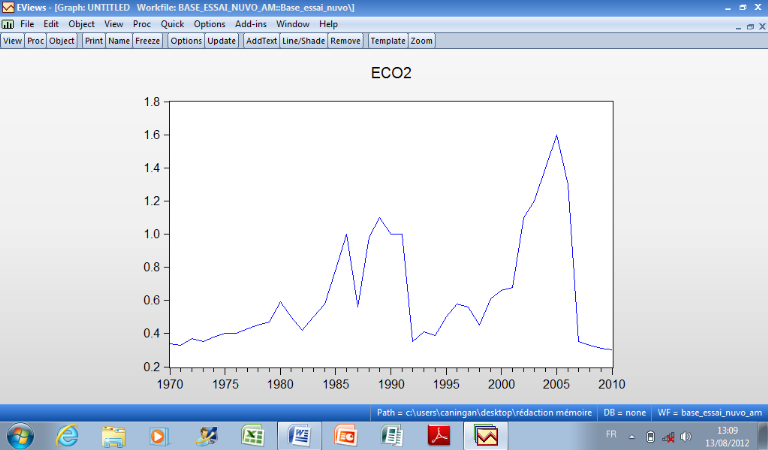
Task: Click the FR language indicator in the tray
Action: (x=611, y=436)
